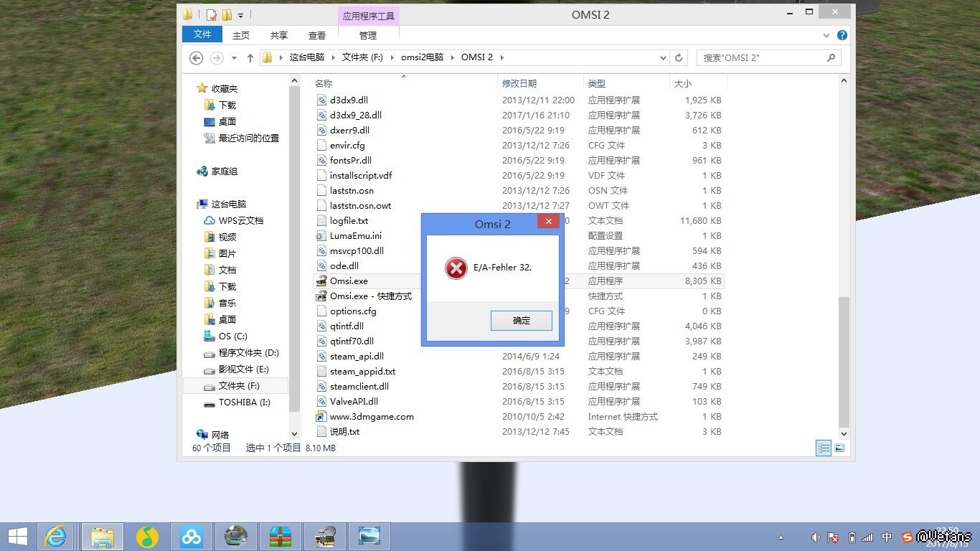Open Explorer help question mark icon
Image resolution: width=980 pixels, height=551 pixels.
(842, 34)
